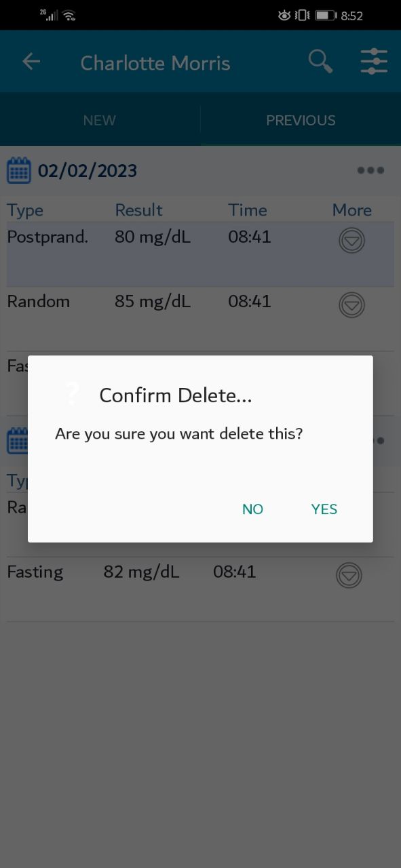Open the filter sliders icon
The image size is (401, 868).
[x=374, y=62]
